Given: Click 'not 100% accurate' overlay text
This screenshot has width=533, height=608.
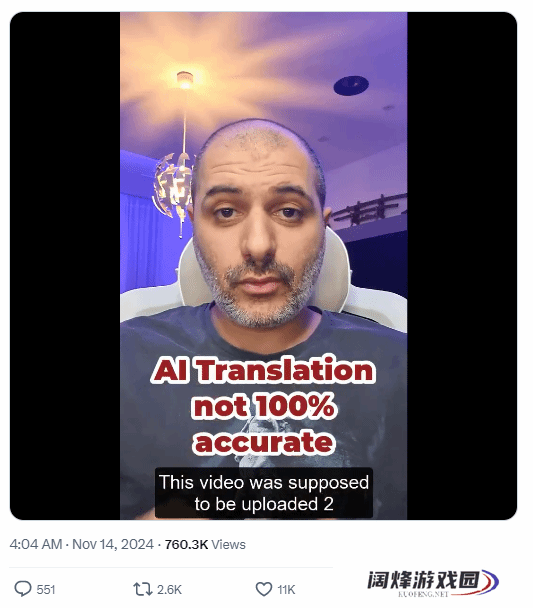Looking at the screenshot, I should pyautogui.click(x=264, y=424).
